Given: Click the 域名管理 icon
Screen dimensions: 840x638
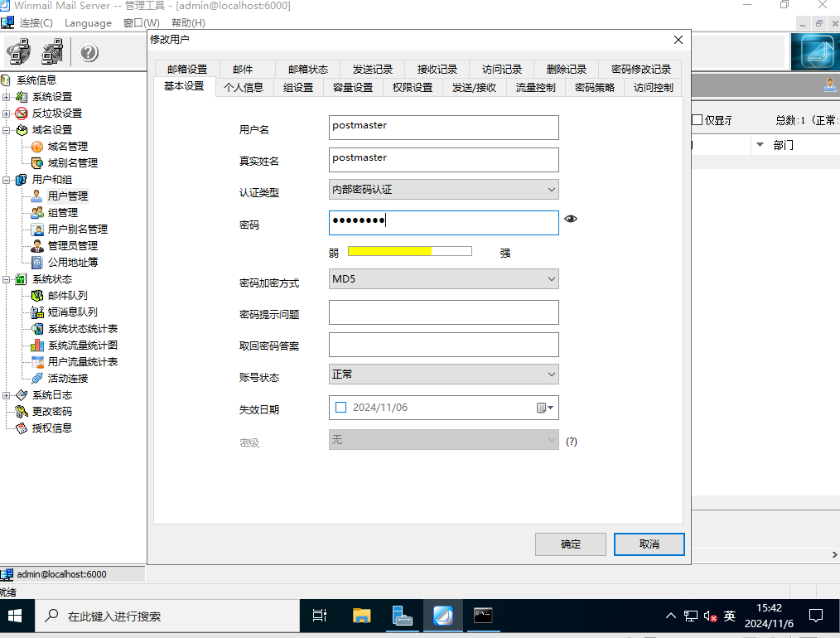Looking at the screenshot, I should tap(37, 147).
